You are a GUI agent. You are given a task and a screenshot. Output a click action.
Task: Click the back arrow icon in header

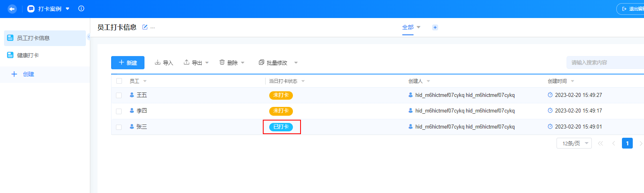coord(12,9)
